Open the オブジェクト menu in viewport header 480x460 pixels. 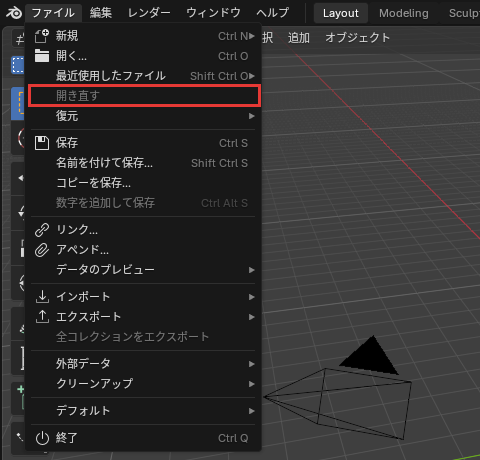click(x=357, y=38)
